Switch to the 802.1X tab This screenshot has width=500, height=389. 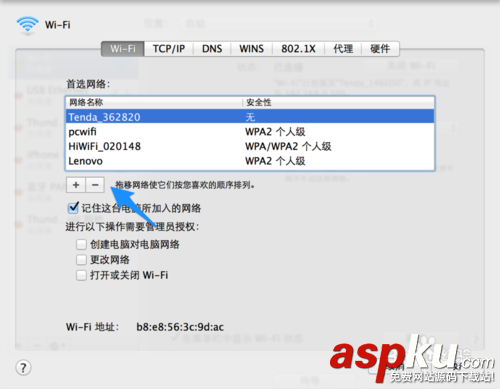click(x=298, y=49)
